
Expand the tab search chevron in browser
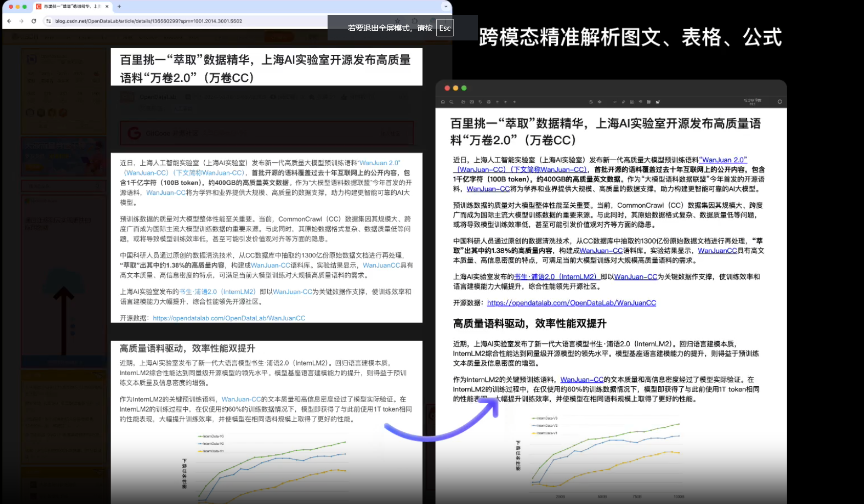(x=446, y=7)
